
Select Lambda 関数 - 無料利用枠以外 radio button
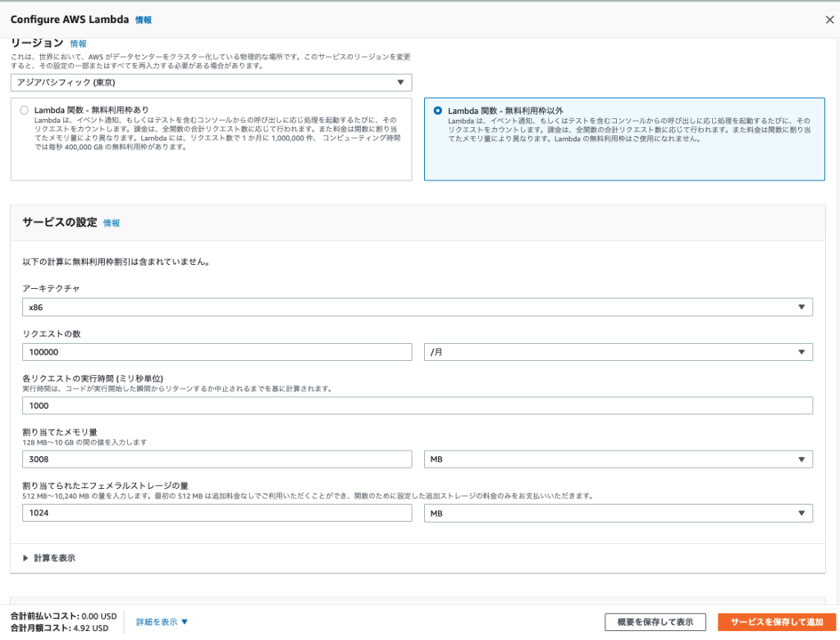[437, 110]
